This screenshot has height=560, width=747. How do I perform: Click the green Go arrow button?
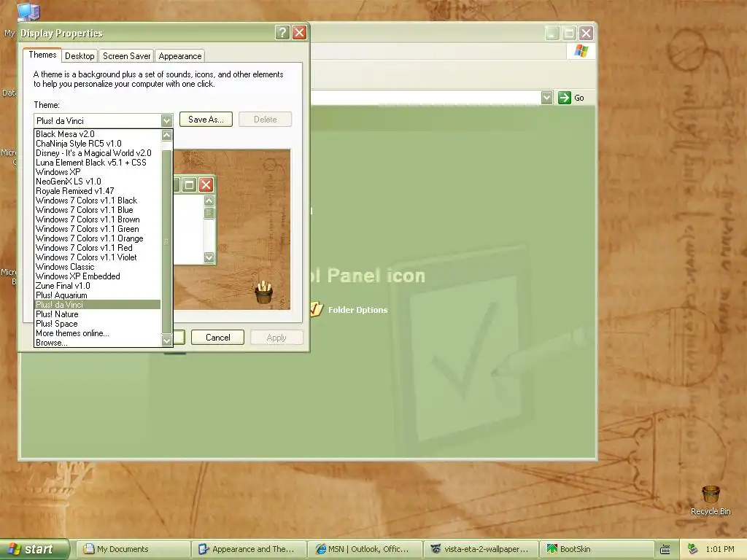pyautogui.click(x=565, y=98)
